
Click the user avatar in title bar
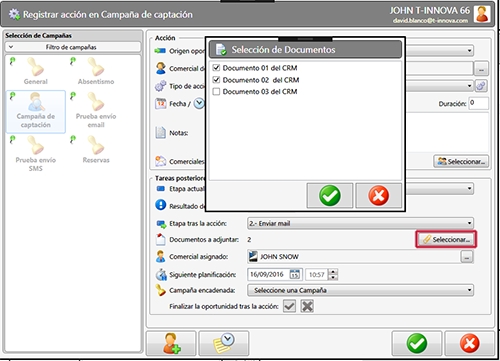click(482, 14)
